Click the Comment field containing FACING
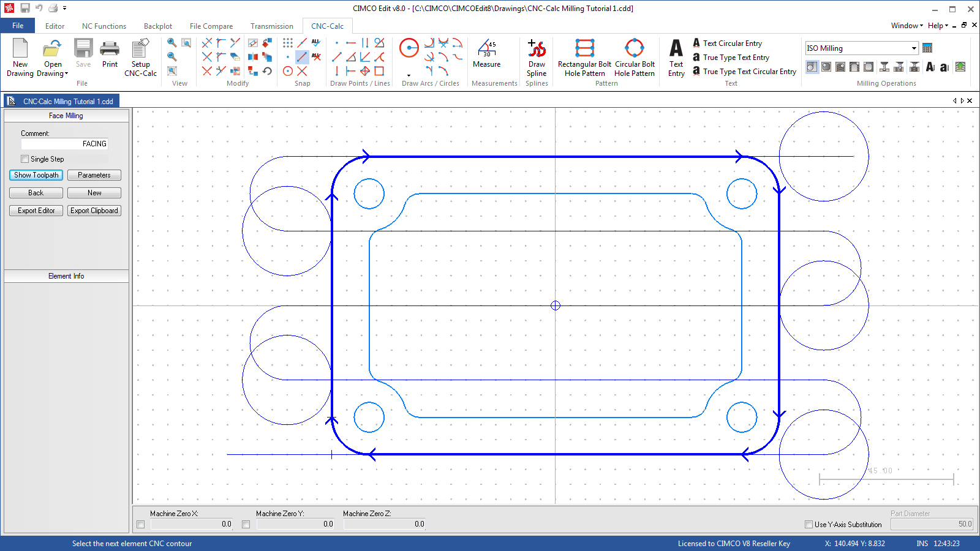The width and height of the screenshot is (980, 551). coord(64,144)
